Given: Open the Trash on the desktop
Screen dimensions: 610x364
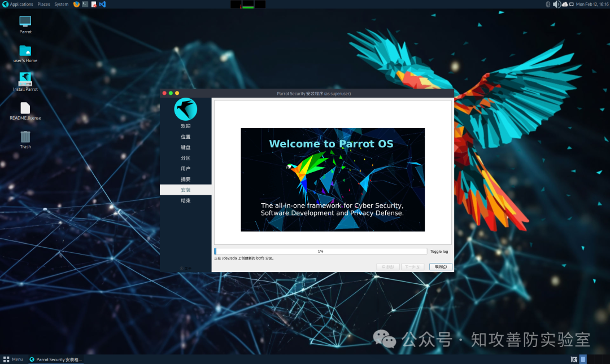Looking at the screenshot, I should (x=25, y=139).
